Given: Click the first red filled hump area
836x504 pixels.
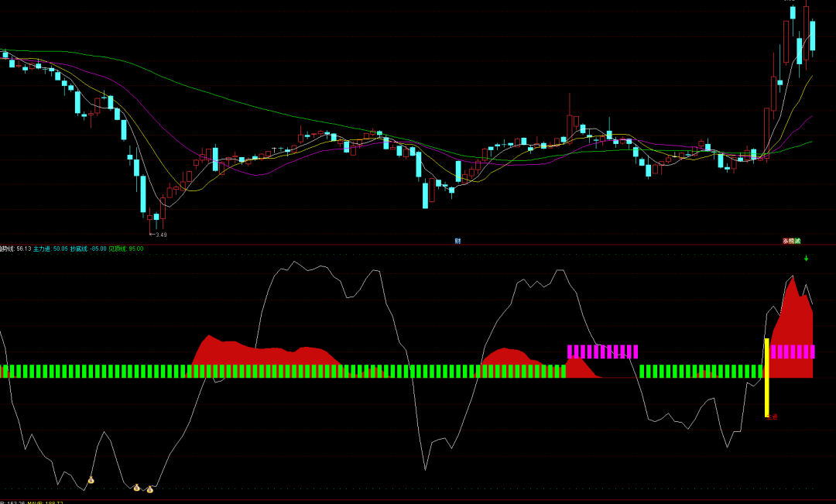Looking at the screenshot, I should click(256, 355).
